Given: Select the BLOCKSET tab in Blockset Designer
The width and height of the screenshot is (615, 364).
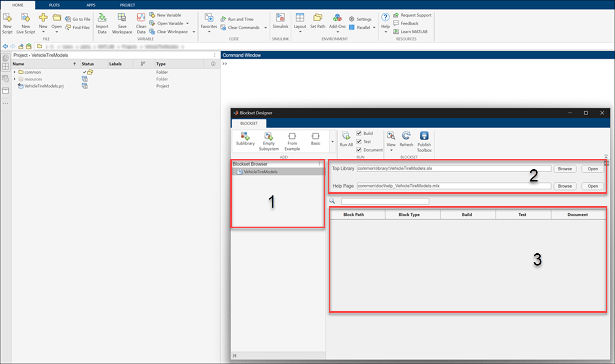Looking at the screenshot, I should [249, 124].
